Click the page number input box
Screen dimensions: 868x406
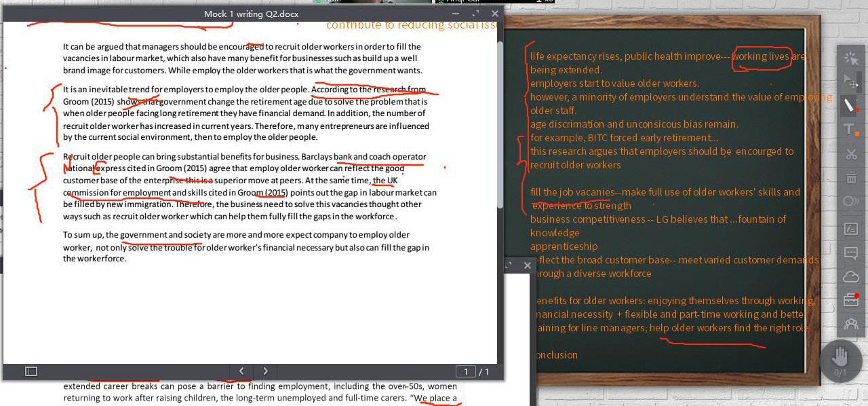(466, 371)
